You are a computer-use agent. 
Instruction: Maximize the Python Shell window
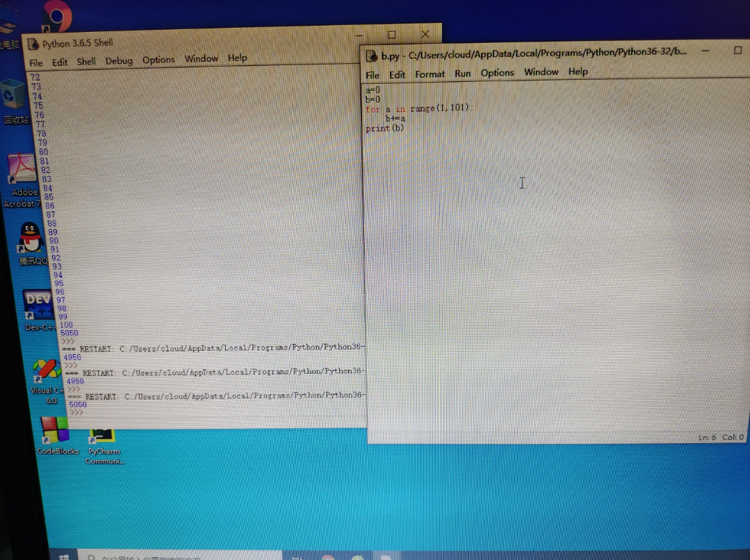click(x=392, y=35)
